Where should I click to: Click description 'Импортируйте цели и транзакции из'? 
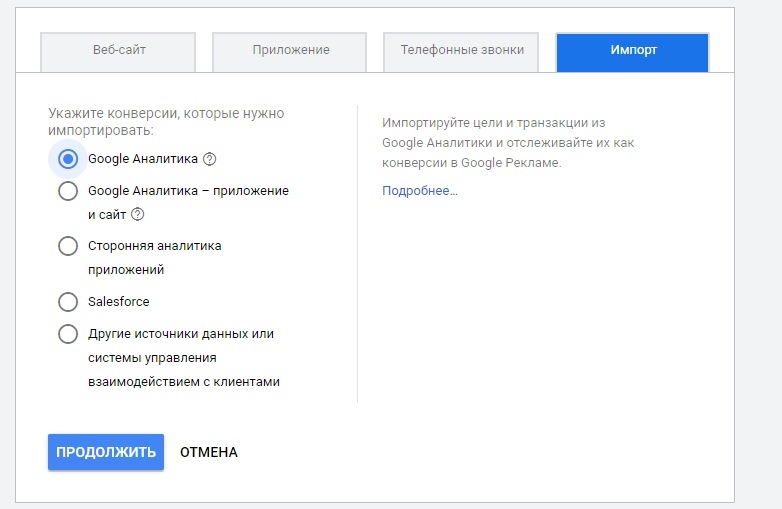[x=493, y=123]
